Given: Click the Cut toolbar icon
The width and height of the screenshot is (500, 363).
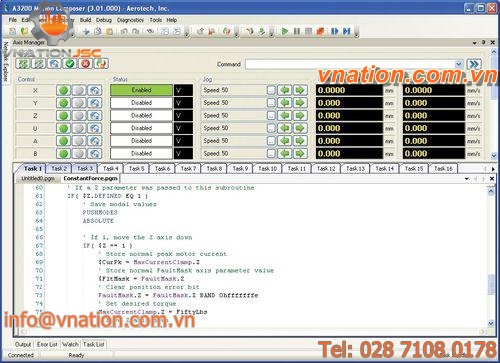Looking at the screenshot, I should tap(86, 32).
